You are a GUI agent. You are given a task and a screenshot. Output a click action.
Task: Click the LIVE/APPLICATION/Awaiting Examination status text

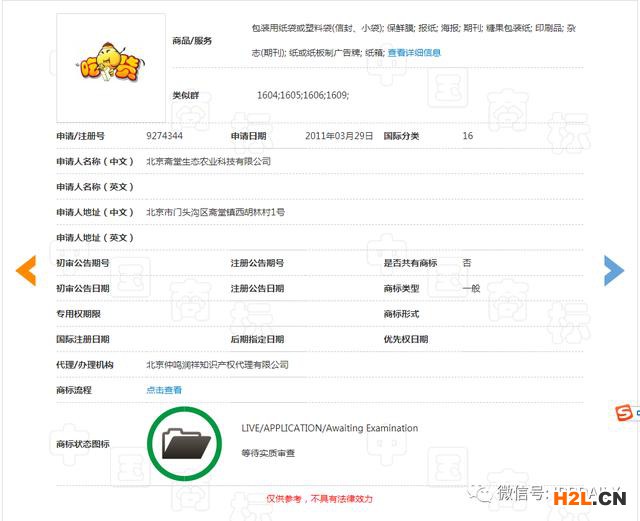pyautogui.click(x=329, y=428)
